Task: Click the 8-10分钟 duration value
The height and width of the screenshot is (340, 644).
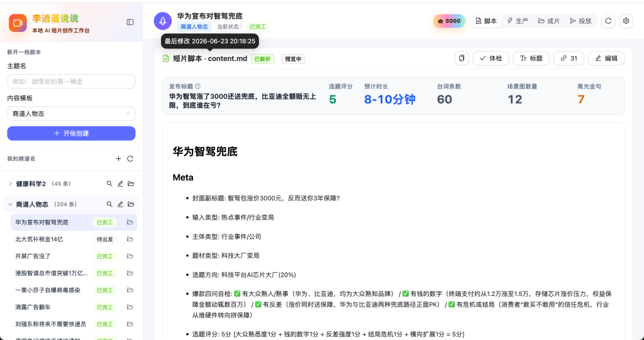Action: [x=389, y=99]
